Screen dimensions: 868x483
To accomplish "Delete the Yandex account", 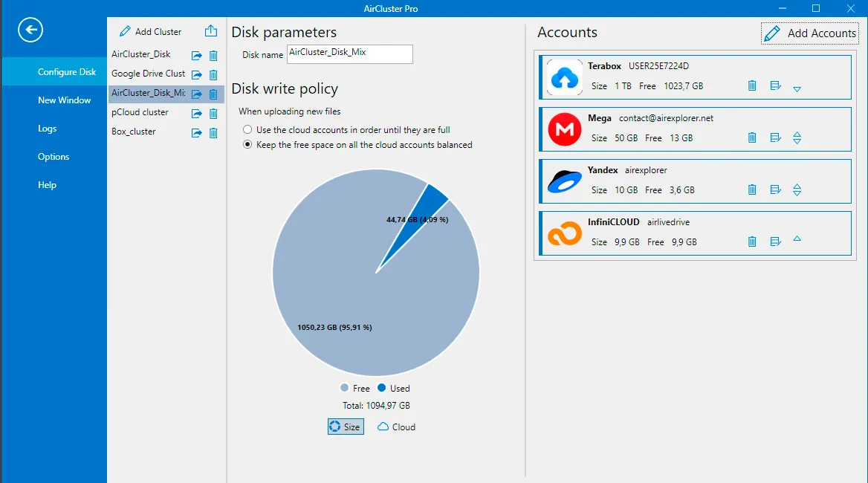I will pos(752,189).
